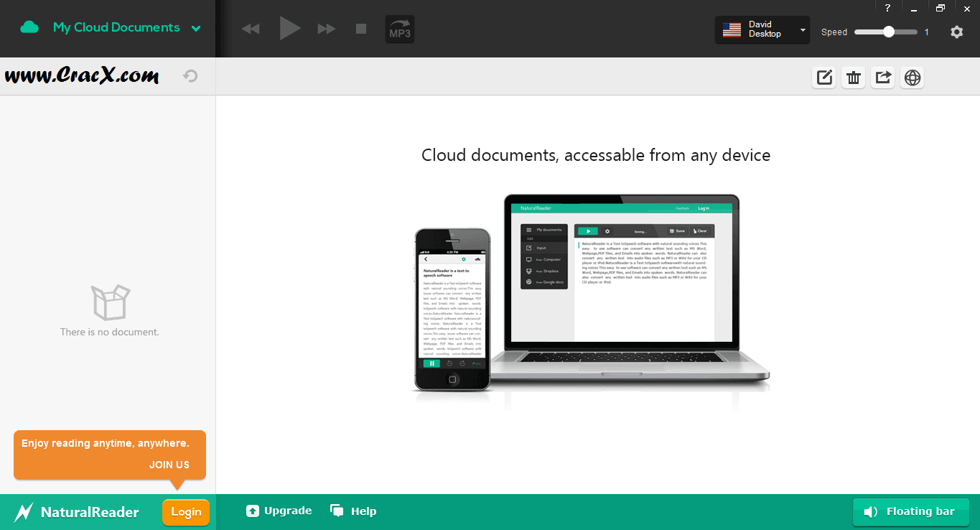
Task: Click the cloud icon beside My Cloud Documents
Action: click(x=29, y=27)
